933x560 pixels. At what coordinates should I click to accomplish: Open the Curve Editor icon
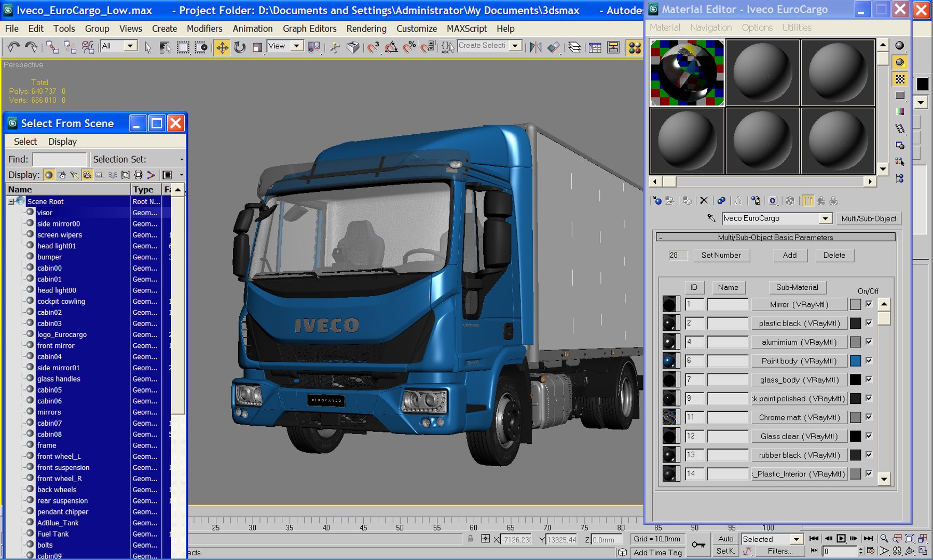point(595,47)
